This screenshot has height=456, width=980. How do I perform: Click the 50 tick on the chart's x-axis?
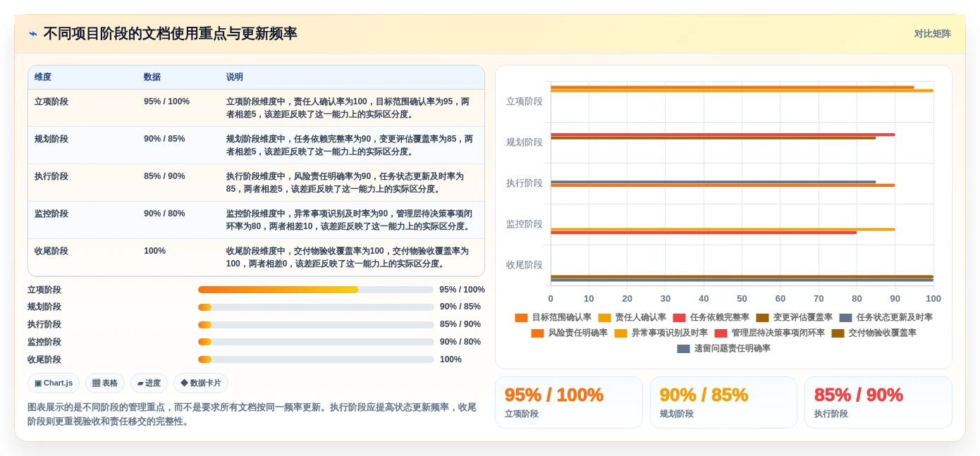pyautogui.click(x=742, y=299)
